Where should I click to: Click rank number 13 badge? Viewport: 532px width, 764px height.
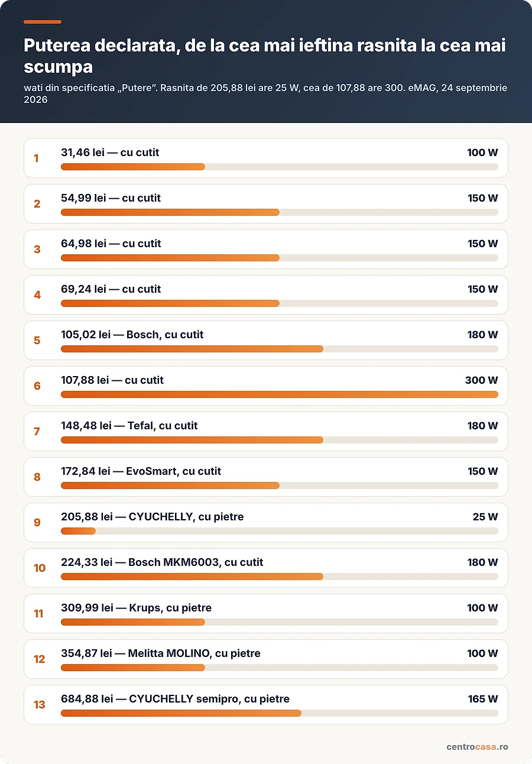[39, 704]
